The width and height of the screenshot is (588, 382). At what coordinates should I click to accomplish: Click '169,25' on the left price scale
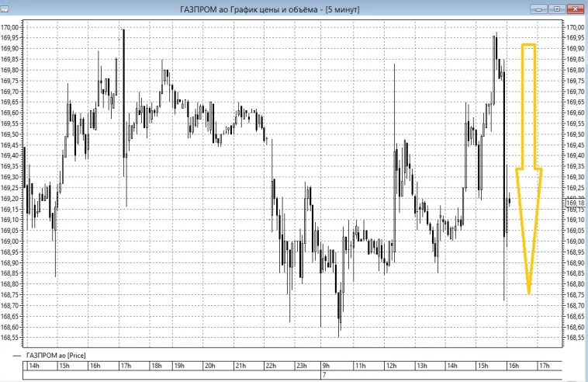[9, 188]
